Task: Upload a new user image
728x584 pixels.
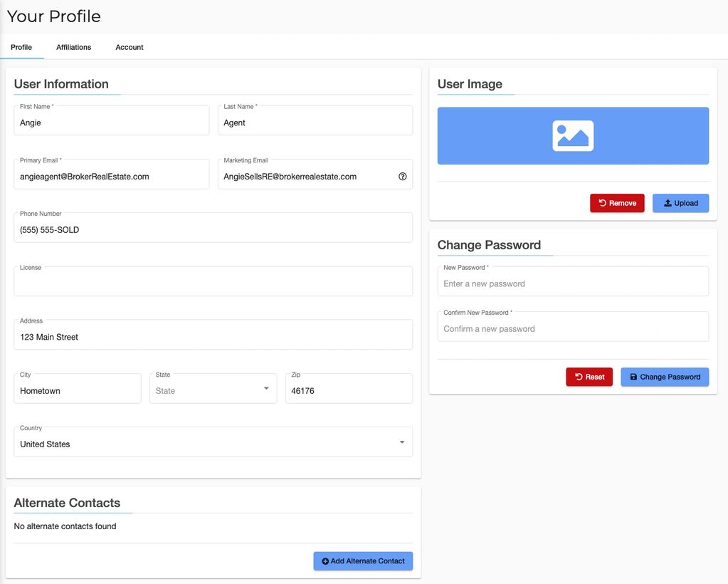Action: [x=680, y=203]
